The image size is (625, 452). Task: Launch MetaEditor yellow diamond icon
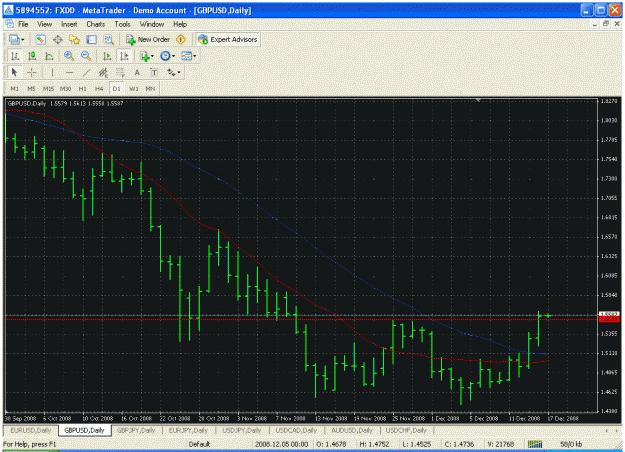(181, 39)
